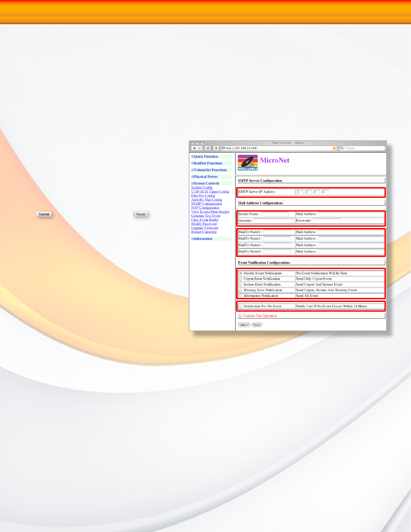Viewport: 411px width, 532px height.
Task: Open the NTP Configuration link
Action: pos(205,208)
